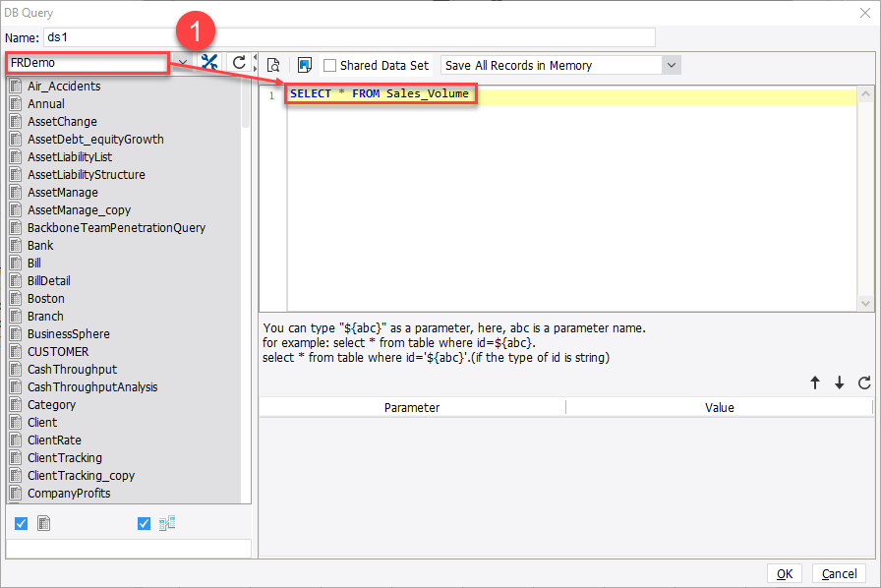Move selected parameter down with the arrow icon
This screenshot has height=588, width=881.
click(x=840, y=382)
